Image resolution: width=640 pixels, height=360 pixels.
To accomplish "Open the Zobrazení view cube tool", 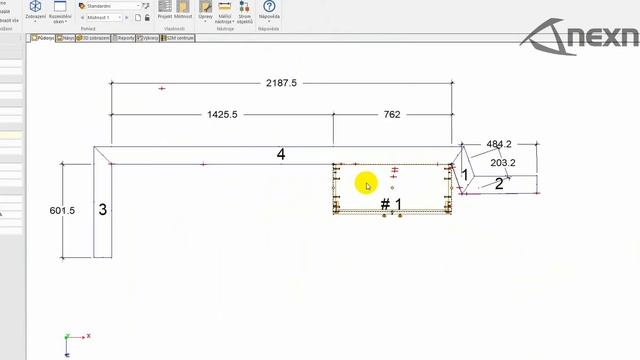I will click(36, 10).
